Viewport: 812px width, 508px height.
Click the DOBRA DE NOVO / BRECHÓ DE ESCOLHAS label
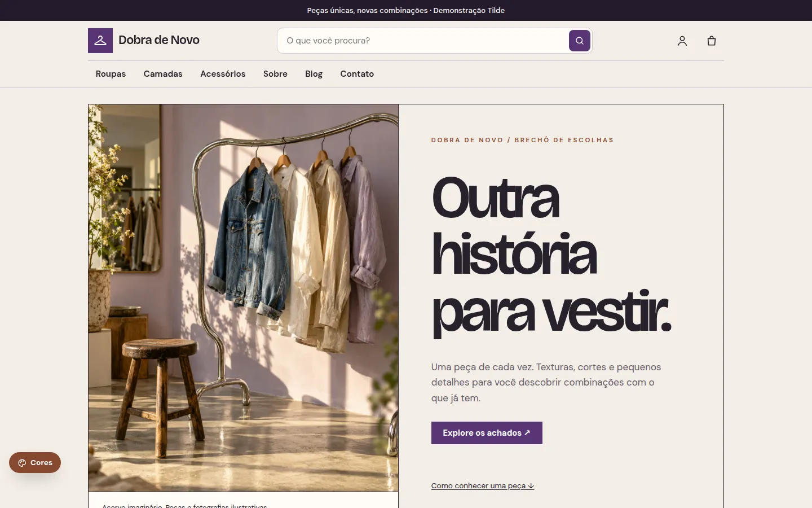(522, 140)
